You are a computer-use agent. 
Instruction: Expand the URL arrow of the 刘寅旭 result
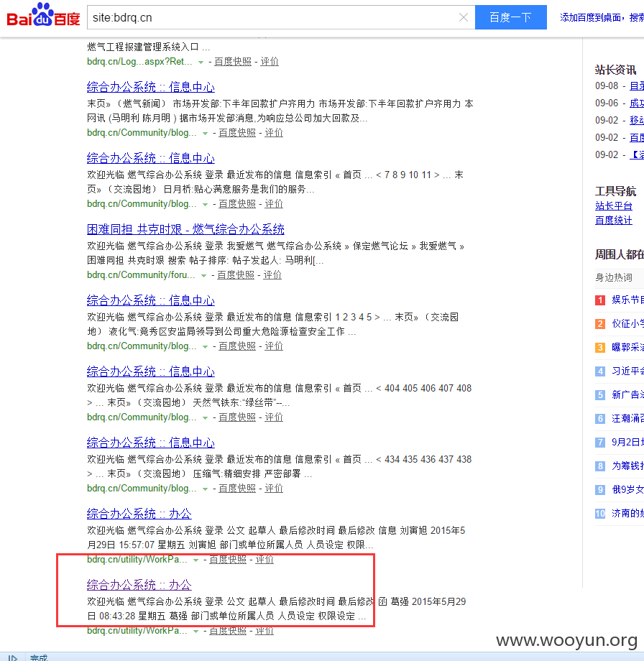pyautogui.click(x=195, y=561)
